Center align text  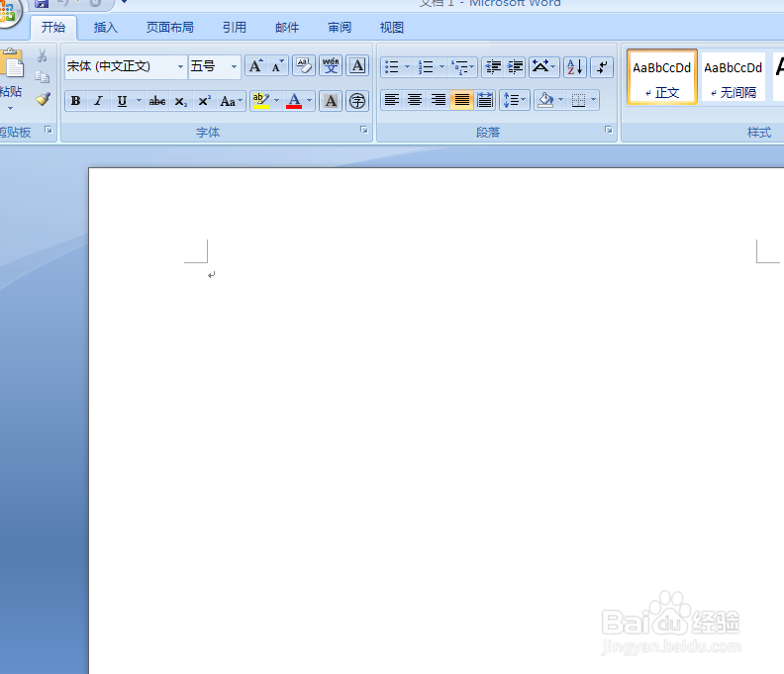coord(415,100)
